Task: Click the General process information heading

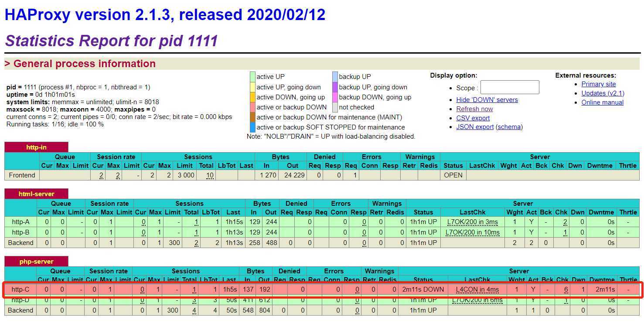Action: (x=80, y=64)
